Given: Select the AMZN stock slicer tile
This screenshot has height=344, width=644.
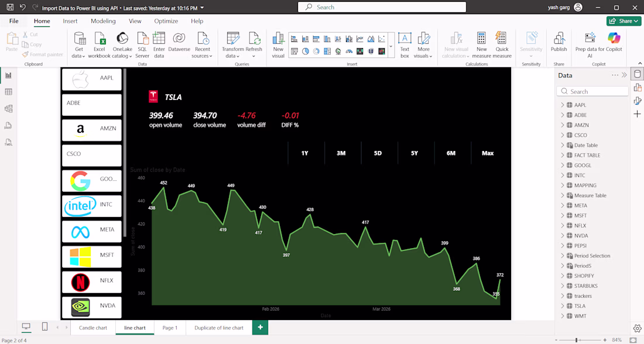Looking at the screenshot, I should [x=91, y=130].
